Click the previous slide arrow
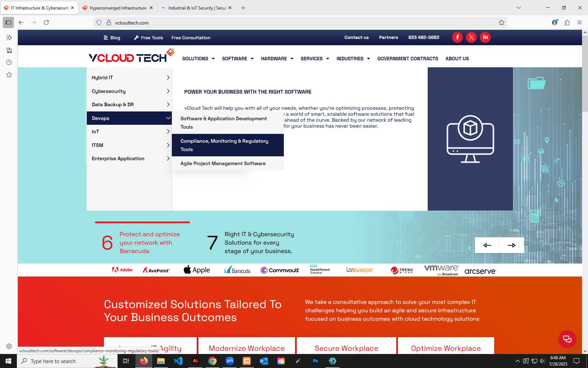This screenshot has width=588, height=368. click(487, 245)
